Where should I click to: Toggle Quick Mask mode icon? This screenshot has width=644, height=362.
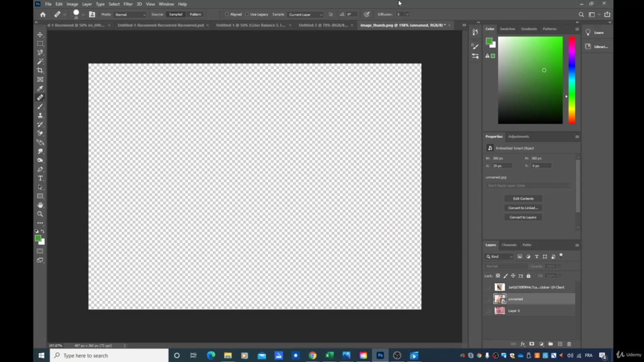coord(40,251)
